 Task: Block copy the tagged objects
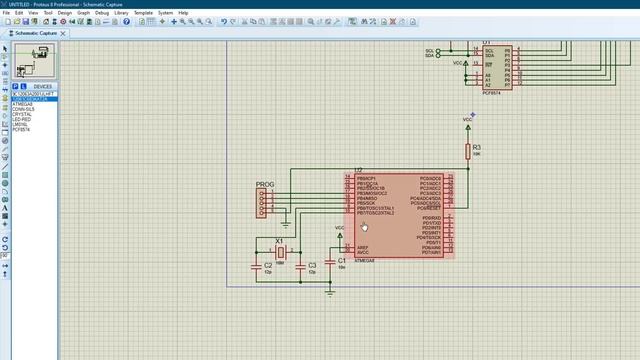[273, 22]
